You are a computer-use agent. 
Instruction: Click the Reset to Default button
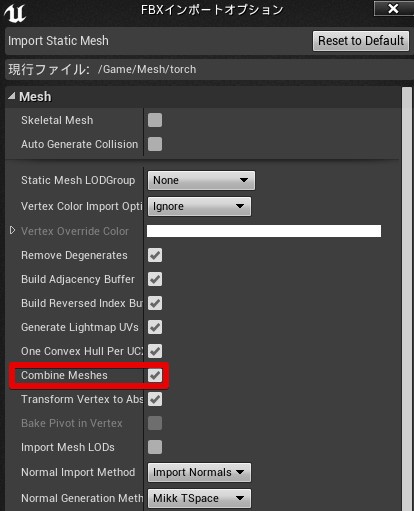(361, 41)
